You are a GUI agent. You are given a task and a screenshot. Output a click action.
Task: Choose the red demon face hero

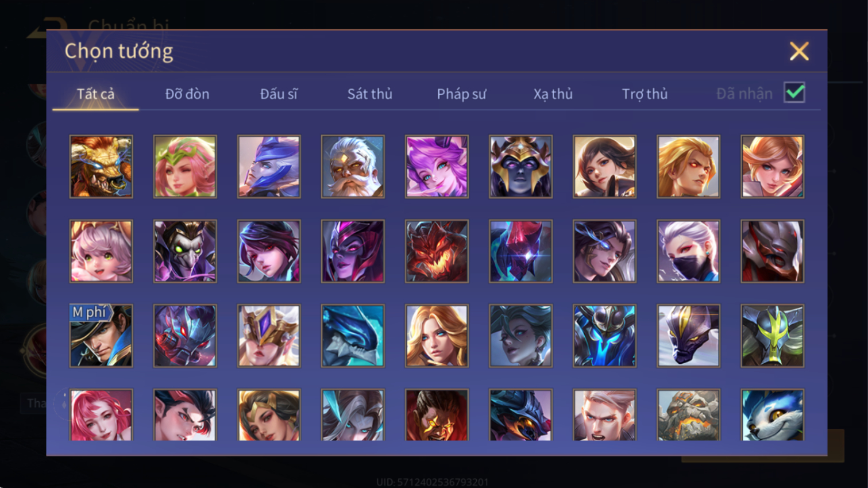click(437, 251)
